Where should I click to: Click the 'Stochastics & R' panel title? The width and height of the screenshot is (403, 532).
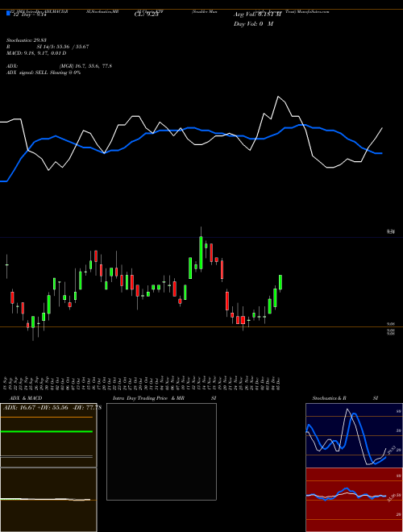[329, 398]
